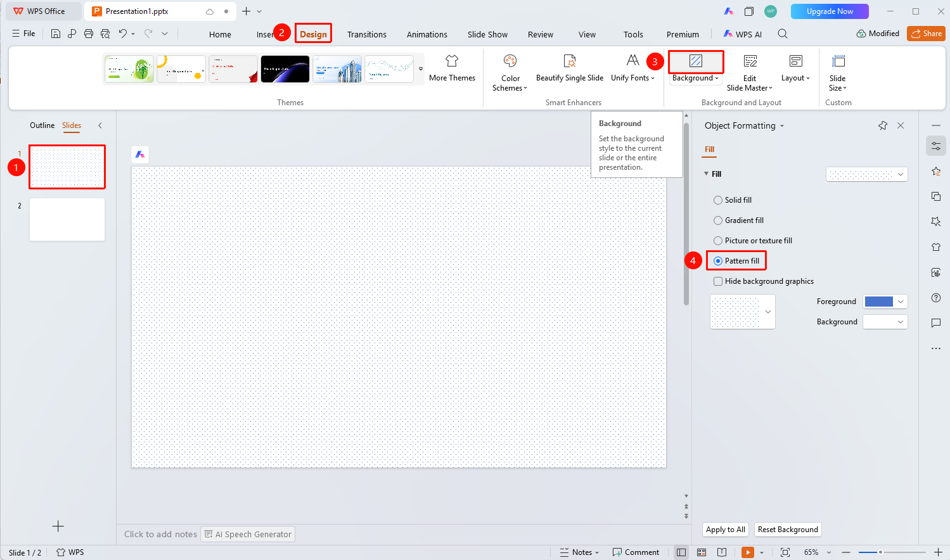Select Gradient fill option
This screenshot has width=950, height=560.
[739, 220]
